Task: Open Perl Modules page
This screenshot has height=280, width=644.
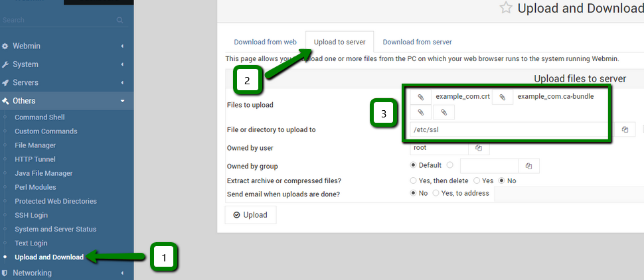Action: point(35,187)
